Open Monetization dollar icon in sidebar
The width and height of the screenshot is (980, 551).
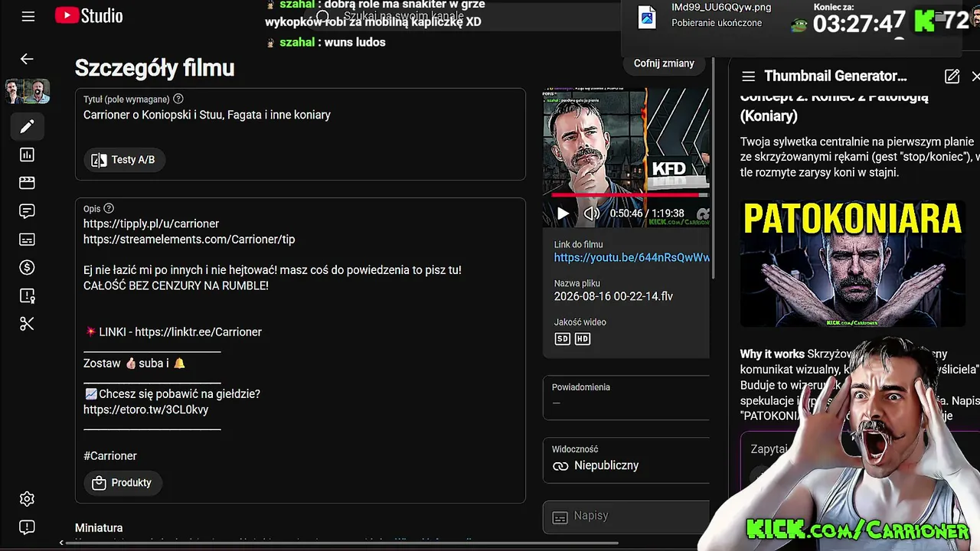[x=27, y=267]
